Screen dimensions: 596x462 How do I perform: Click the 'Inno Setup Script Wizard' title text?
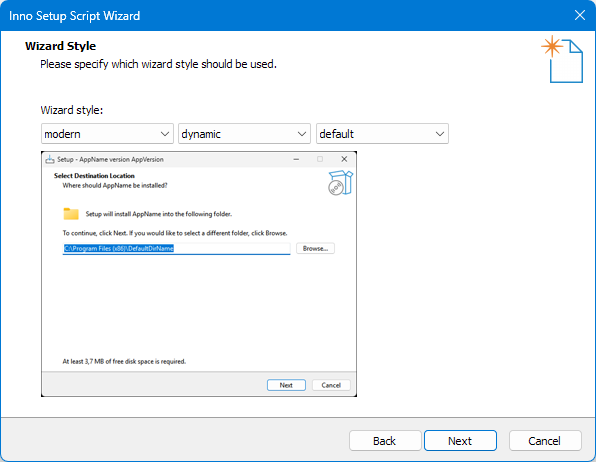(74, 16)
